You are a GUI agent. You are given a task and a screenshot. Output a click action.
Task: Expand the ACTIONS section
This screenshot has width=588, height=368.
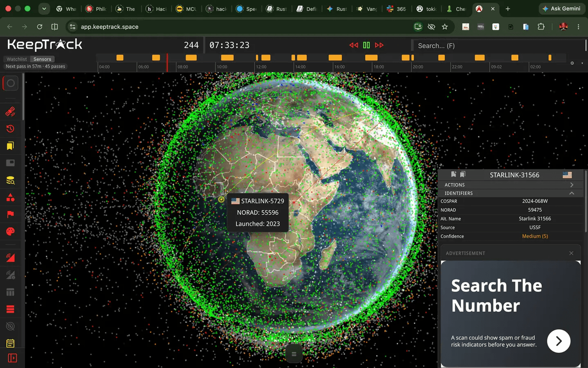tap(510, 185)
